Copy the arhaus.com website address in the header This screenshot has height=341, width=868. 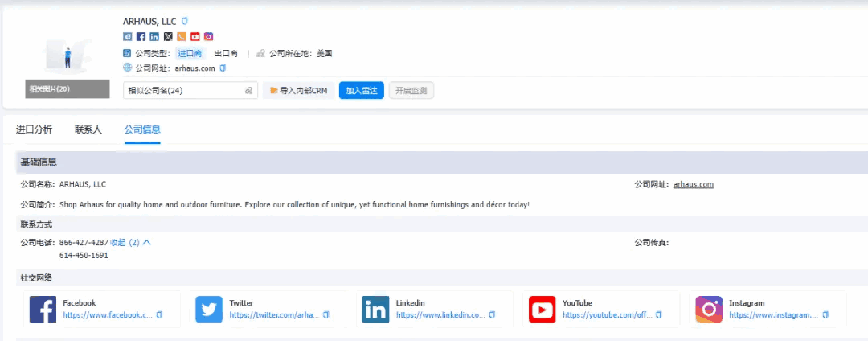point(223,68)
